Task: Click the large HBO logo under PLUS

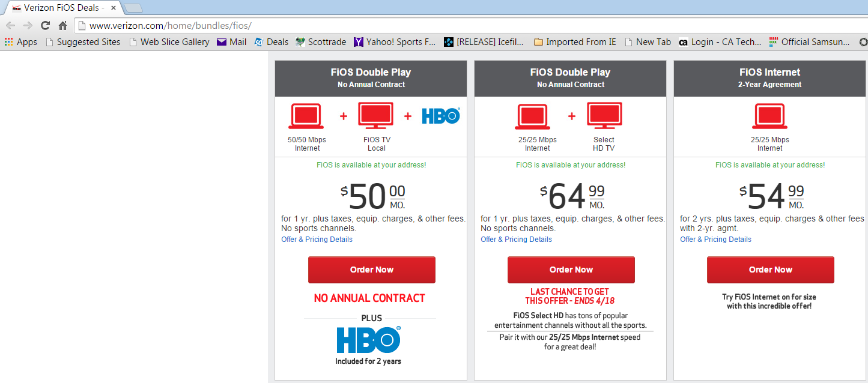Action: [369, 340]
